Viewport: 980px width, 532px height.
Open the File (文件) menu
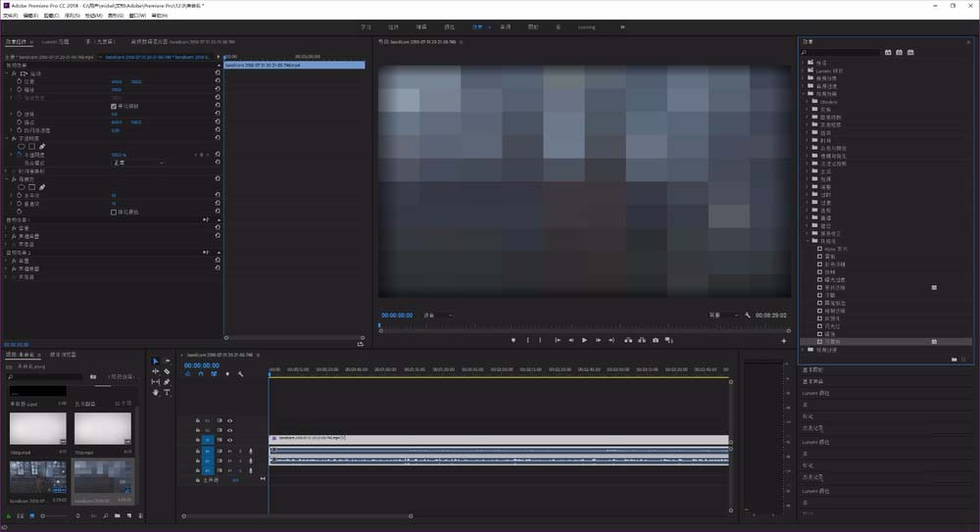click(10, 15)
